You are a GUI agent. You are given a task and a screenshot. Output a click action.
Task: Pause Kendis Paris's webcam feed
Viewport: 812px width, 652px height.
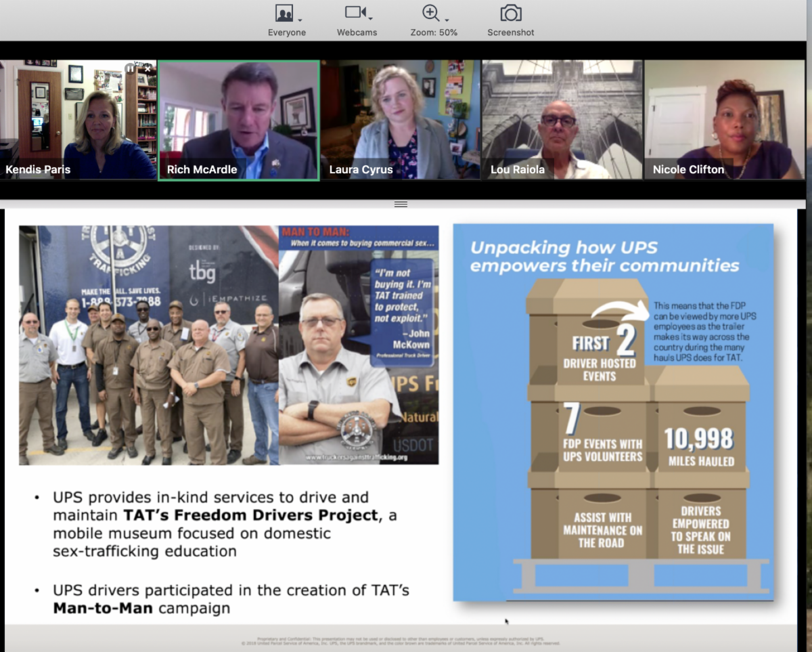130,68
